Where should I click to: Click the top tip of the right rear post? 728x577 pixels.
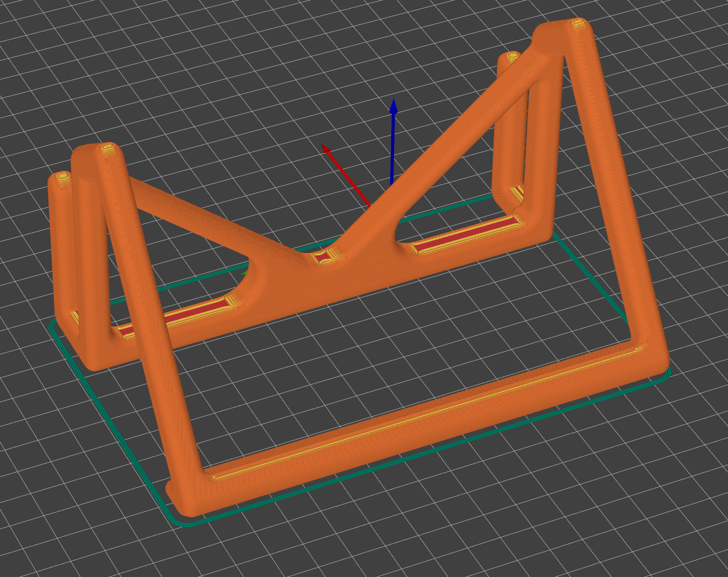pos(512,56)
